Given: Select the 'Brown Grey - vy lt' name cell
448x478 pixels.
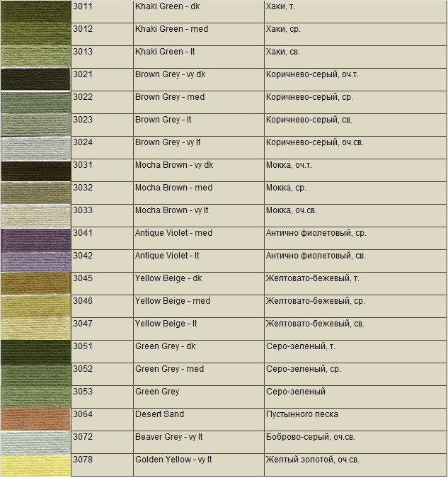Looking at the screenshot, I should (199, 147).
